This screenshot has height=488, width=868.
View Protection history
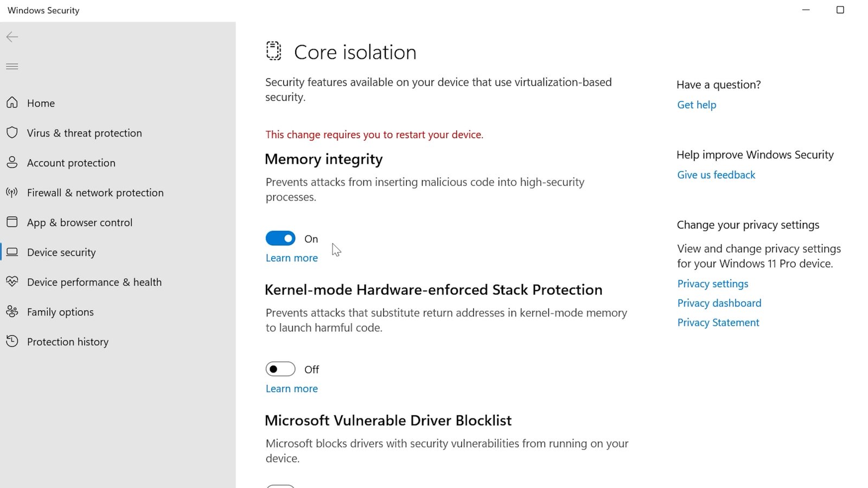pos(68,342)
